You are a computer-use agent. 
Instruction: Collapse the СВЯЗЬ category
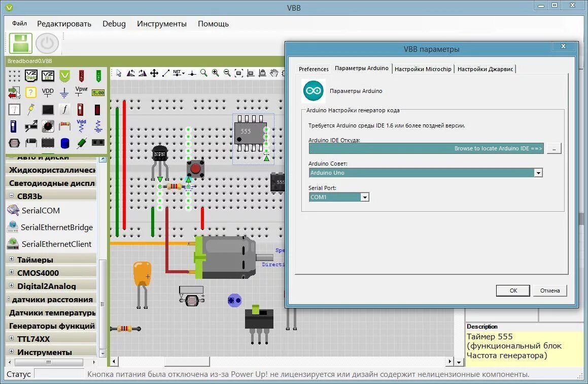[x=12, y=196]
